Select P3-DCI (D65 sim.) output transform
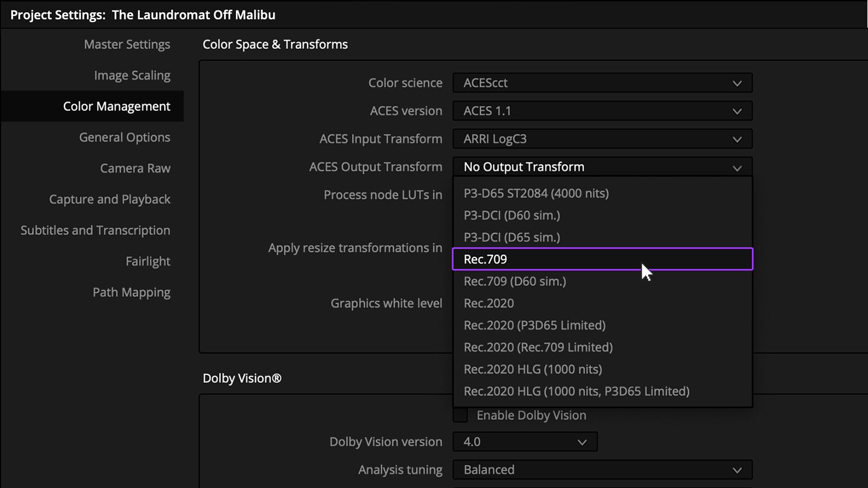The image size is (868, 488). pyautogui.click(x=512, y=237)
